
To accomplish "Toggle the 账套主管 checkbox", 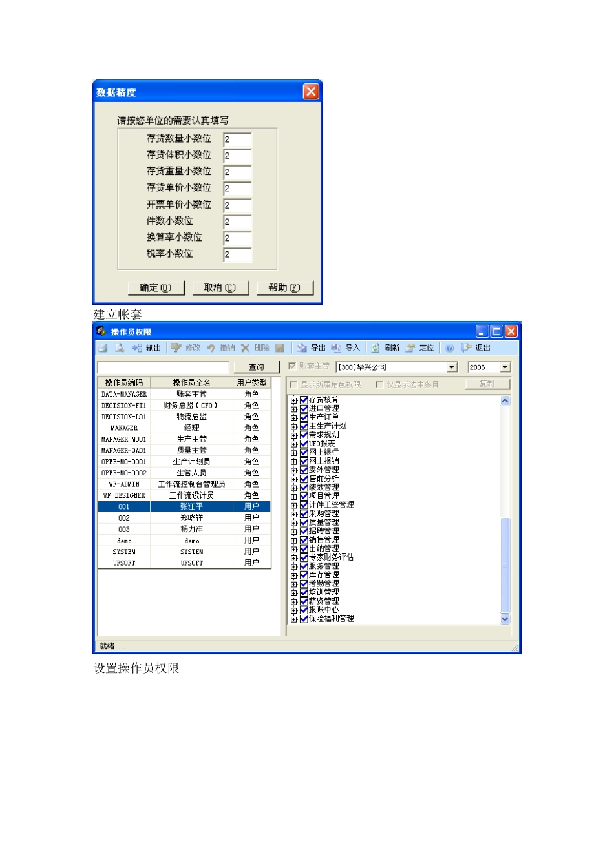I will click(x=292, y=366).
